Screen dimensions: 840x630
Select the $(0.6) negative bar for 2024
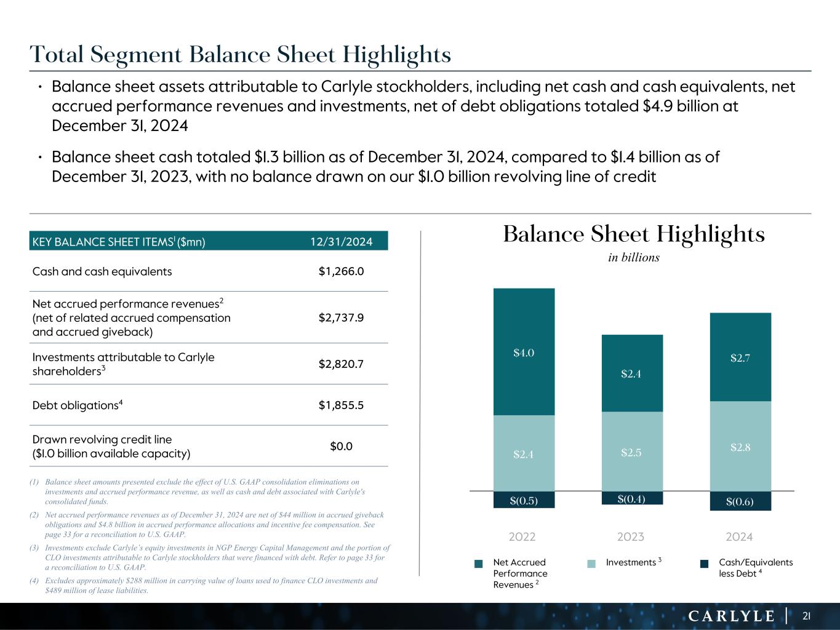coord(740,501)
